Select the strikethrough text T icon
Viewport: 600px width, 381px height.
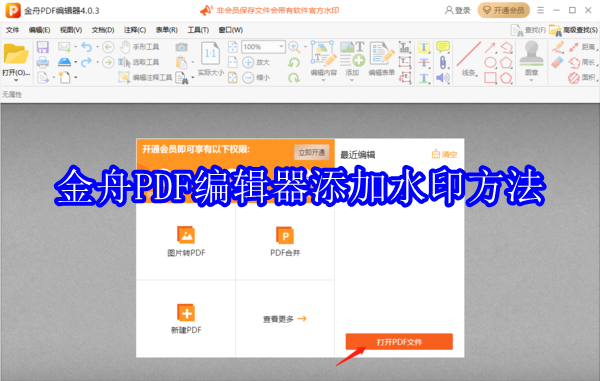pyautogui.click(x=424, y=62)
